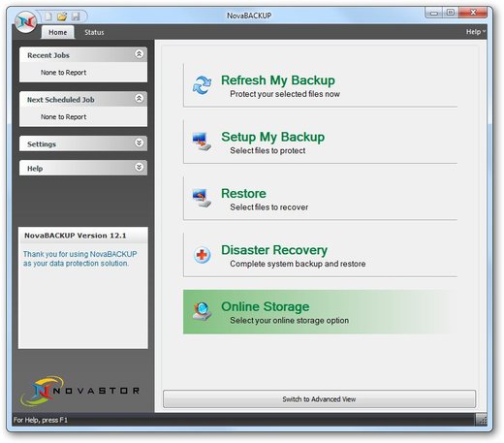This screenshot has height=443, width=504.
Task: Collapse the Recent Jobs panel
Action: click(139, 54)
